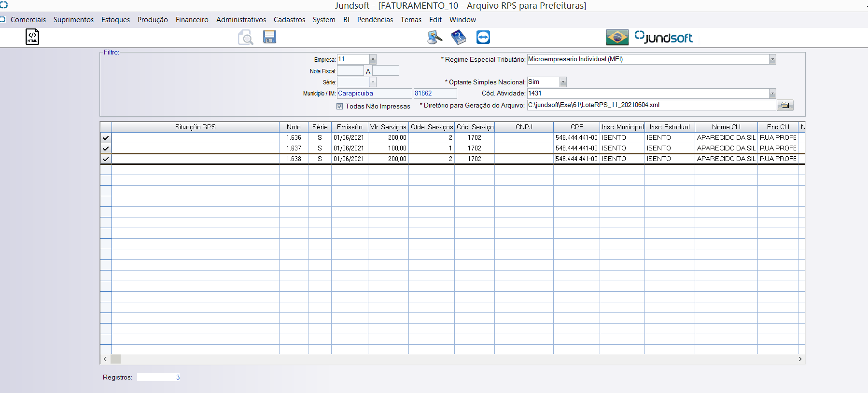Open the Pendências menu
Viewport: 868px width, 393px height.
click(x=375, y=20)
